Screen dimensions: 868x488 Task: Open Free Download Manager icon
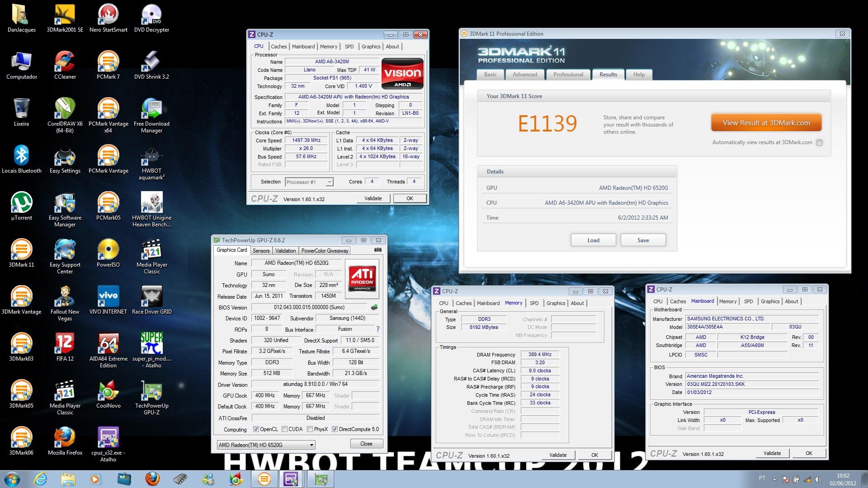pyautogui.click(x=151, y=115)
